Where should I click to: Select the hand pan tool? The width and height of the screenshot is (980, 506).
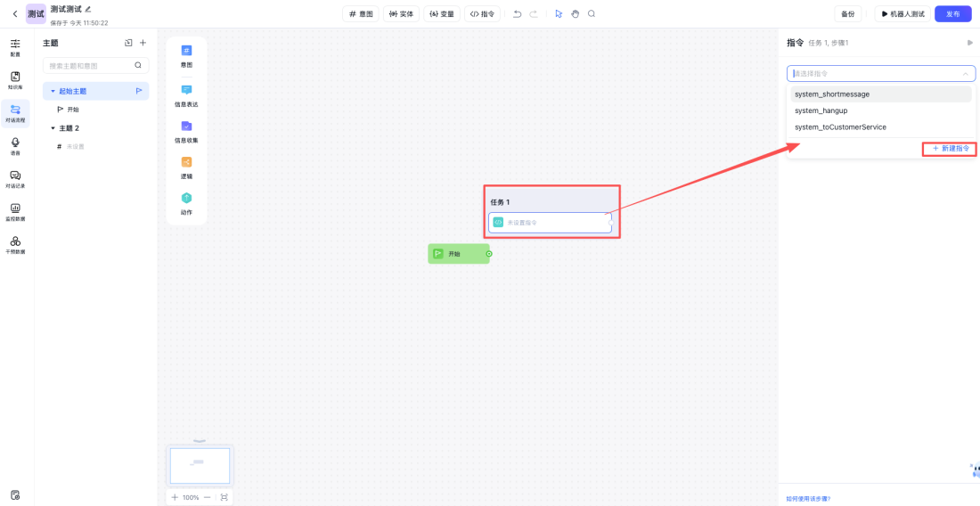pos(575,13)
